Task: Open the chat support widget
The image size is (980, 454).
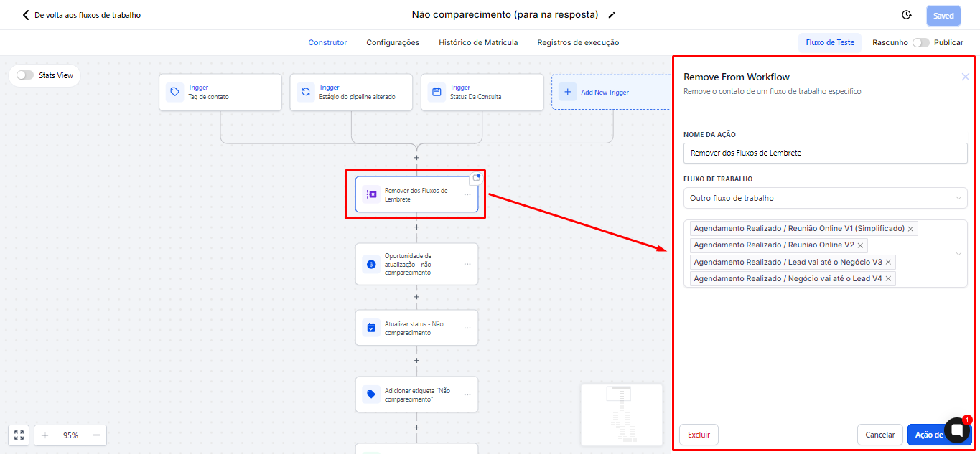Action: point(957,430)
